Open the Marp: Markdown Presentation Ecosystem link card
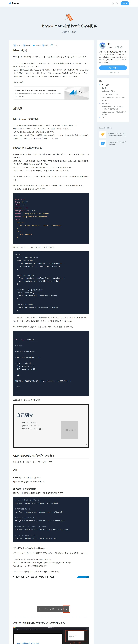The width and height of the screenshot is (138, 644). tap(51, 93)
